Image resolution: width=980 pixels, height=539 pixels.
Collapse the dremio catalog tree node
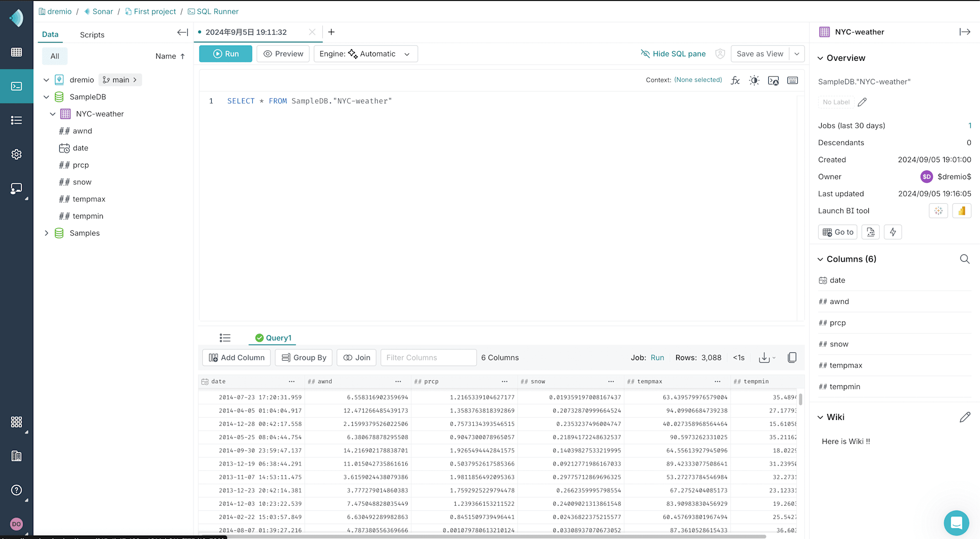[x=46, y=80]
